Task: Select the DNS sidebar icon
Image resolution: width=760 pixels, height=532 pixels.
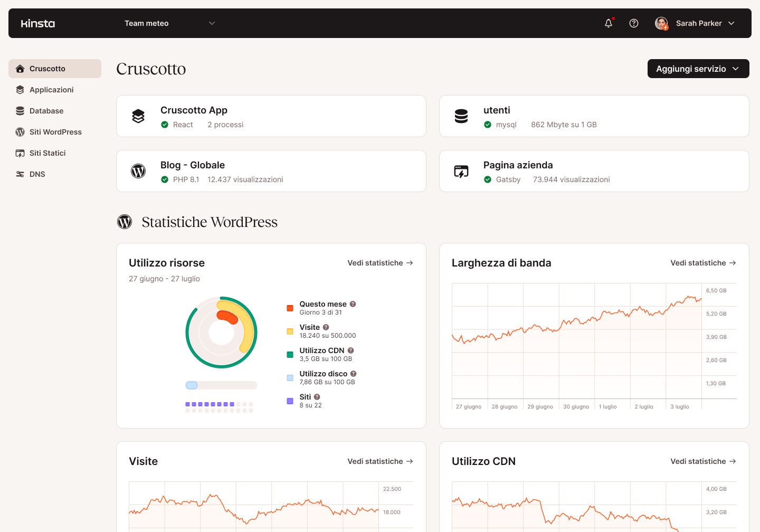Action: (20, 174)
